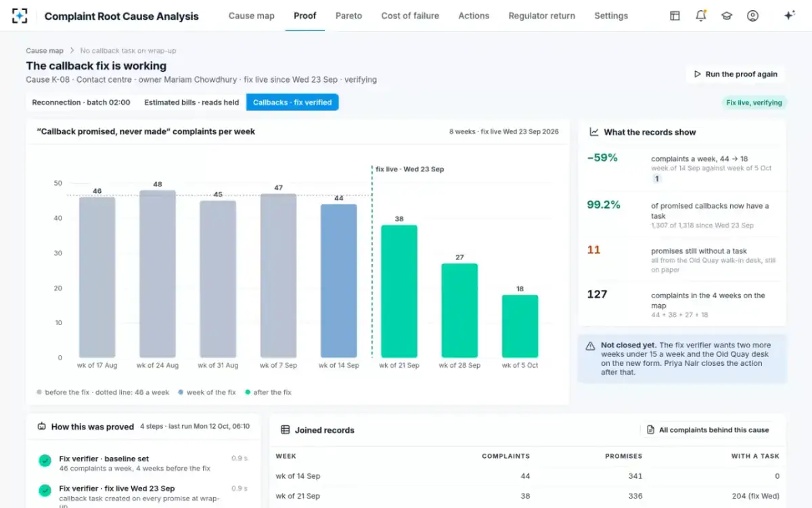Screen dimensions: 812x508
Task: Click the play icon on Run the proof
Action: [x=698, y=75]
